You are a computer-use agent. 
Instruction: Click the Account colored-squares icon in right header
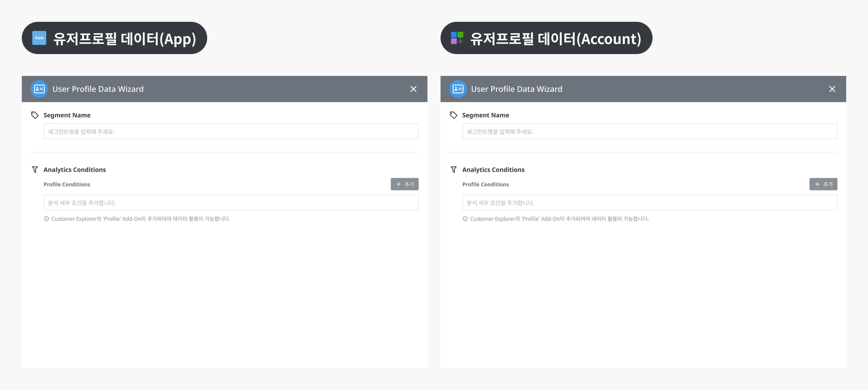[x=457, y=38]
